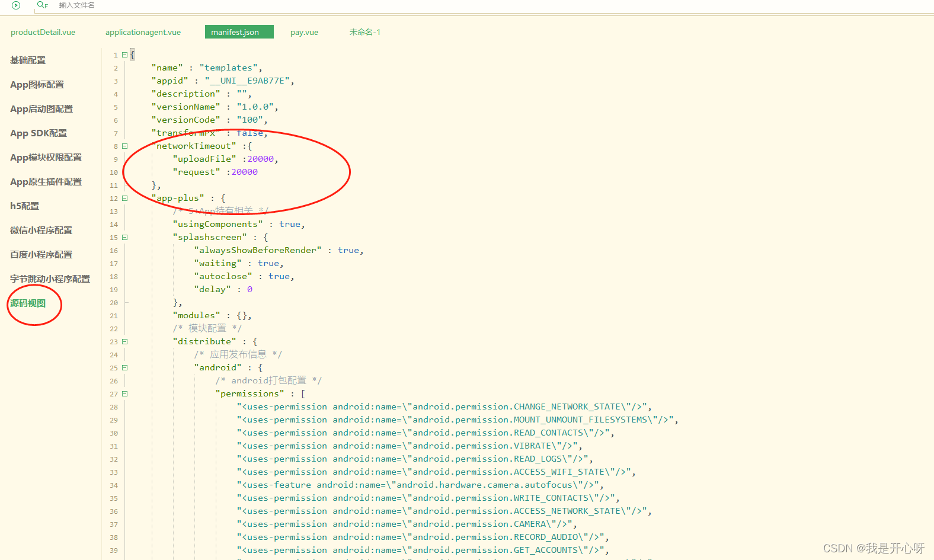Click line number 20 in the gutter
This screenshot has height=560, width=934.
[114, 303]
